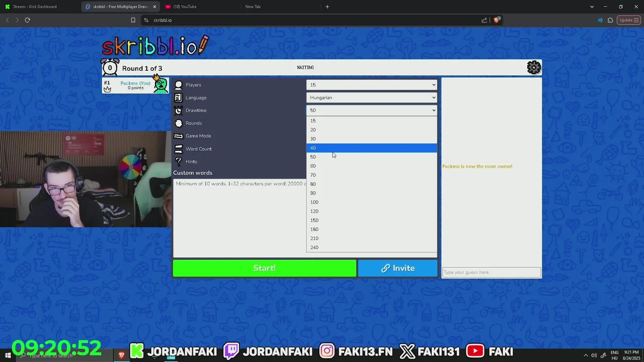This screenshot has height=362, width=644.
Task: Click the Word Count icon
Action: [x=178, y=149]
